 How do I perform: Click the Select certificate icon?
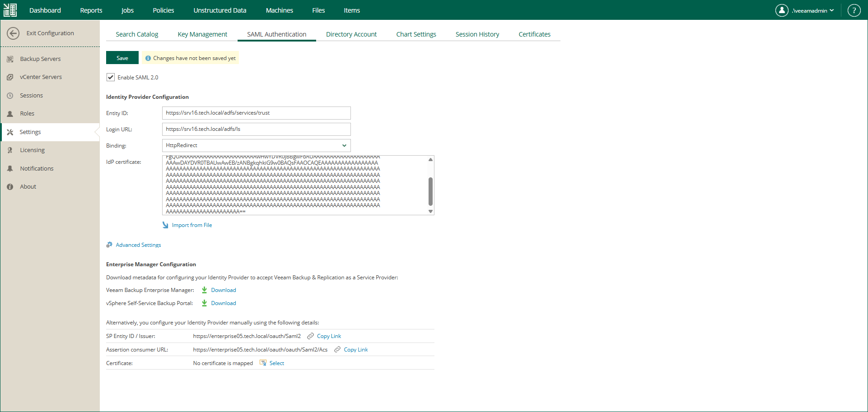(x=263, y=363)
